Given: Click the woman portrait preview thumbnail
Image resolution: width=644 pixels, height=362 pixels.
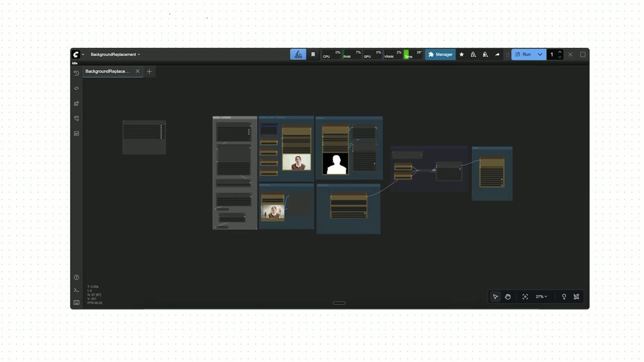Looking at the screenshot, I should pos(297,162).
